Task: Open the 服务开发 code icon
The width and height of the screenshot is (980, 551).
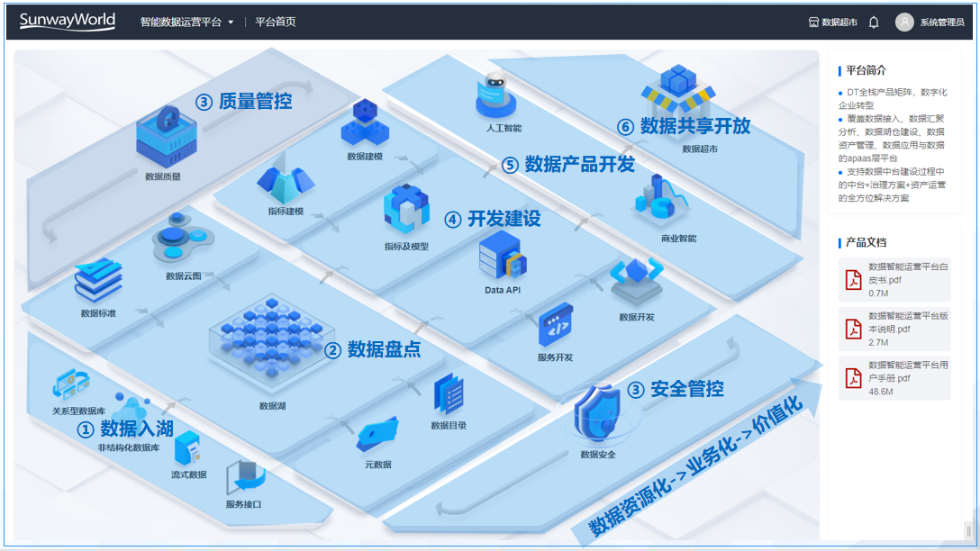Action: pos(555,326)
